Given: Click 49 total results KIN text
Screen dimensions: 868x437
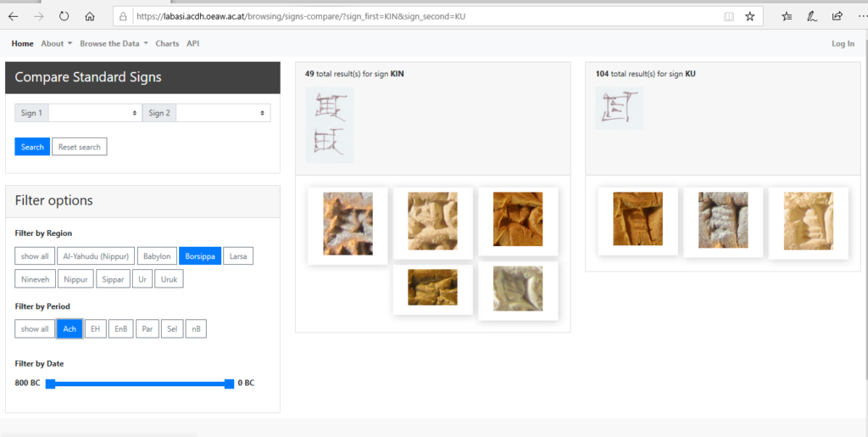Looking at the screenshot, I should point(354,74).
